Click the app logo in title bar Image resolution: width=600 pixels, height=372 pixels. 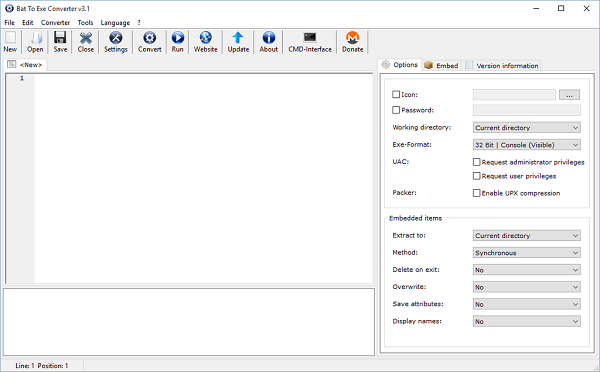click(9, 8)
